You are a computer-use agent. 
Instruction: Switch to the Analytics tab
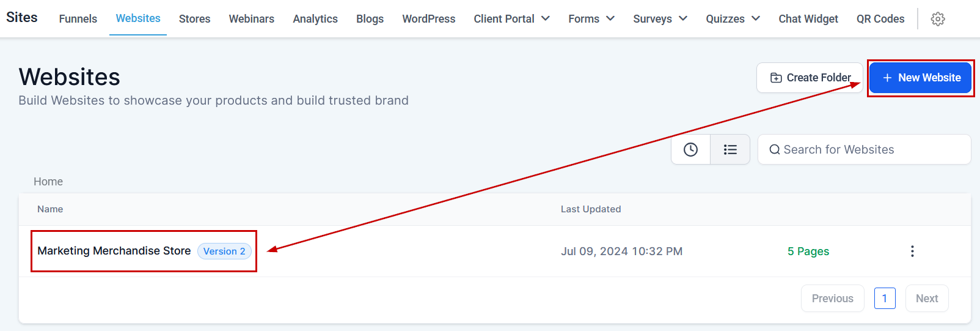315,19
